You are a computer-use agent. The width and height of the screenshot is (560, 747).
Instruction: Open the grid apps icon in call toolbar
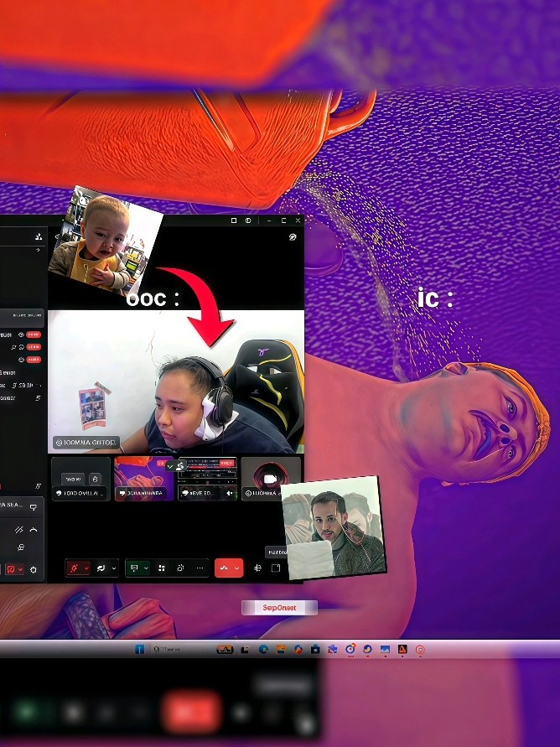[162, 568]
